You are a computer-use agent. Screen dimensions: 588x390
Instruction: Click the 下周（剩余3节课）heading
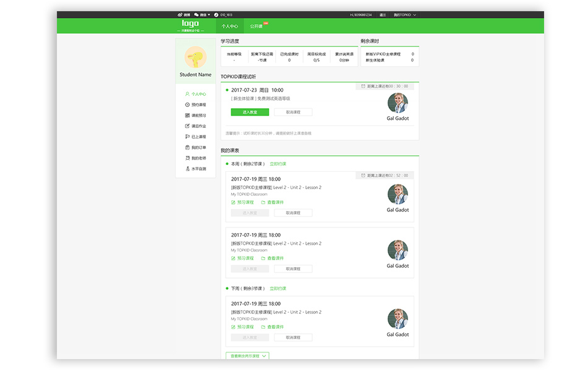tap(248, 289)
